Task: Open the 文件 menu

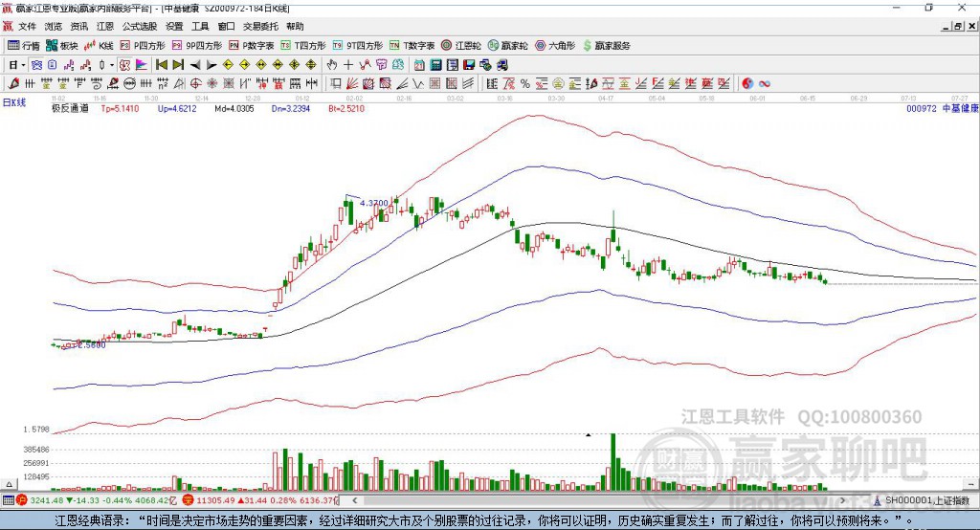Action: (x=27, y=26)
